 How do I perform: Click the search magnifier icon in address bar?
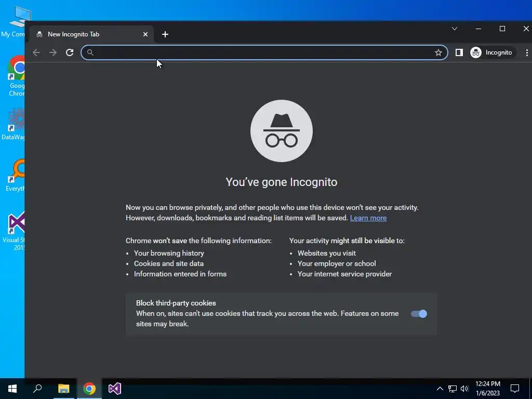point(90,52)
